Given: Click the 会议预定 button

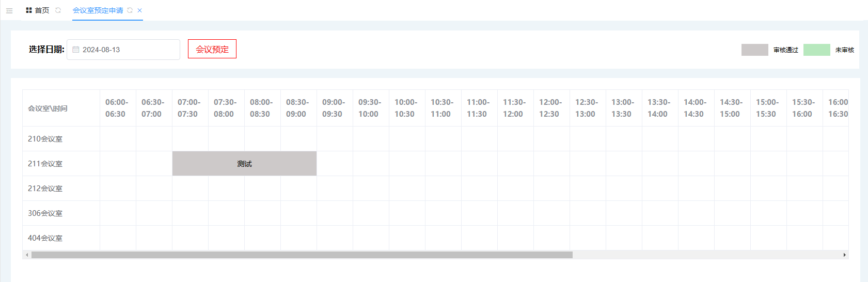Looking at the screenshot, I should coord(212,49).
